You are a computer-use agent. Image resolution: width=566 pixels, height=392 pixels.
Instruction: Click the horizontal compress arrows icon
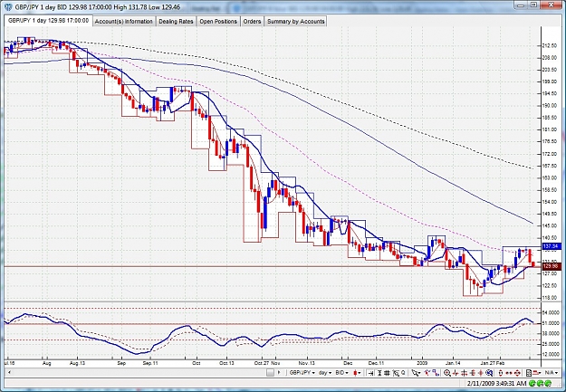509,373
